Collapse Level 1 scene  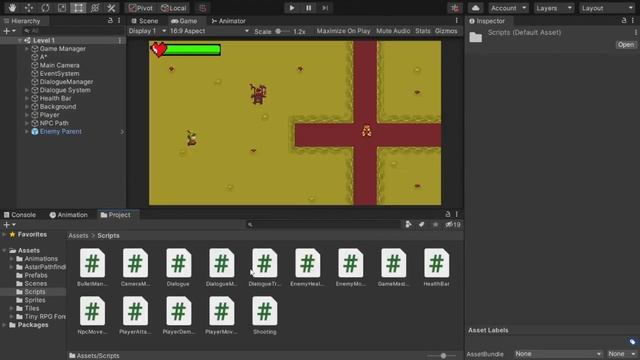[19, 40]
